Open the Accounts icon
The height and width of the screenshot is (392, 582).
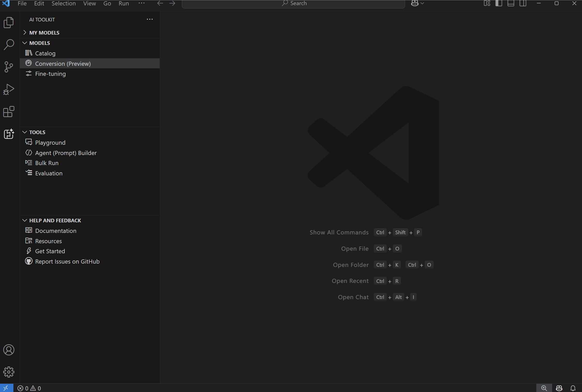click(9, 350)
